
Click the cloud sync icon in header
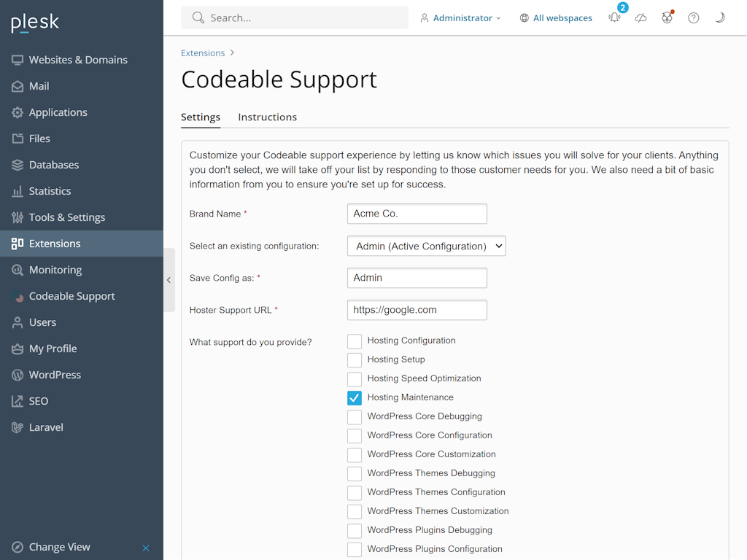(x=640, y=18)
